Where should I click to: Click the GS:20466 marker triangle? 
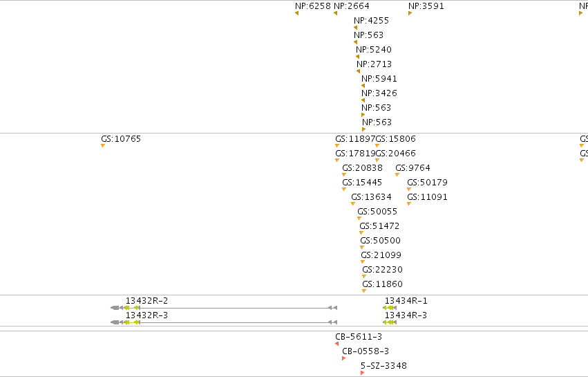click(x=377, y=160)
